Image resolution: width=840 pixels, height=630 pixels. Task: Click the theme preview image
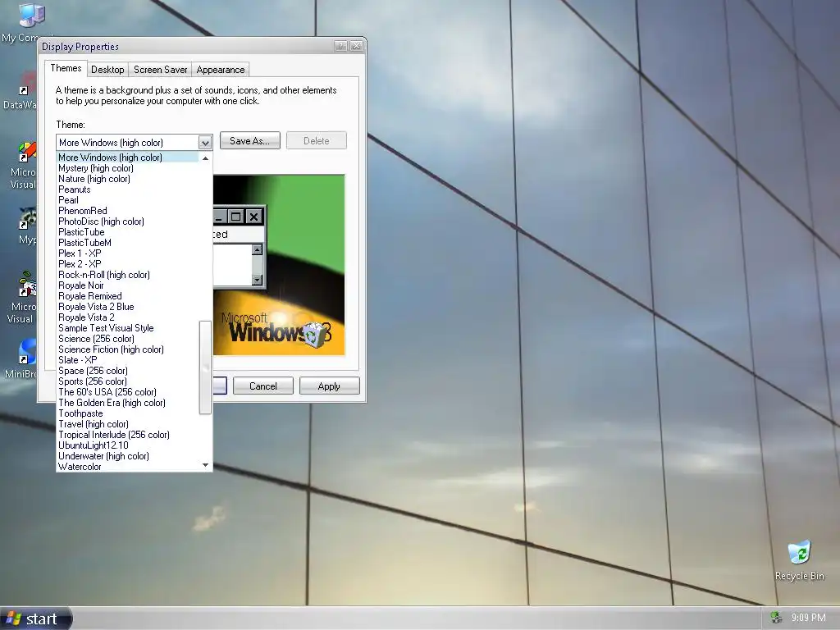(279, 265)
